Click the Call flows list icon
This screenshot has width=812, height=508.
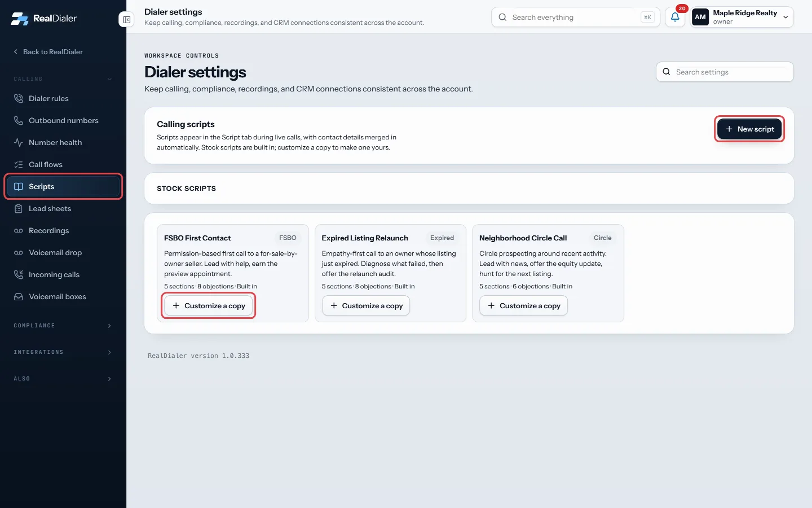pos(19,164)
